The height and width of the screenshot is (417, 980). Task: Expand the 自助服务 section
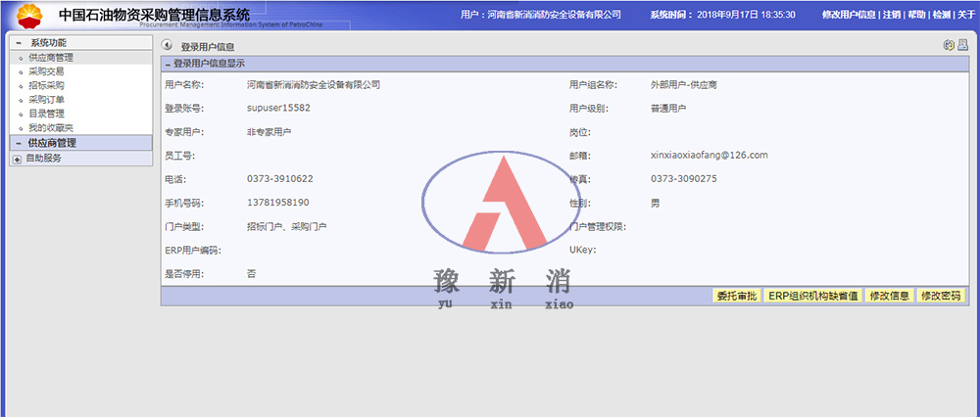tap(17, 160)
